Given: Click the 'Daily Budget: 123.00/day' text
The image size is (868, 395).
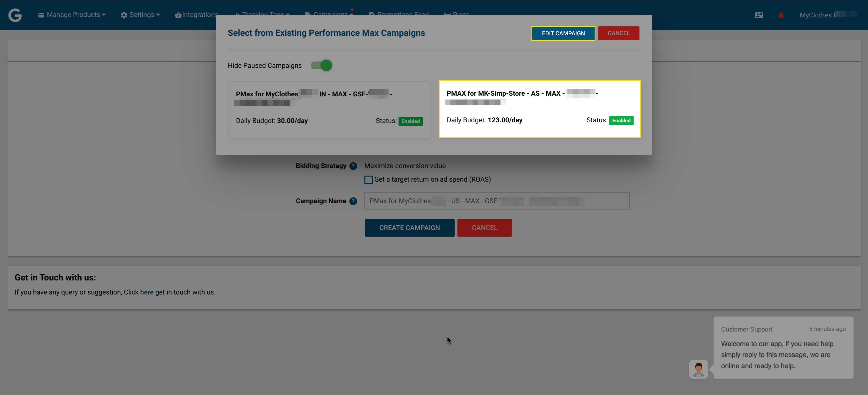Looking at the screenshot, I should pyautogui.click(x=484, y=120).
